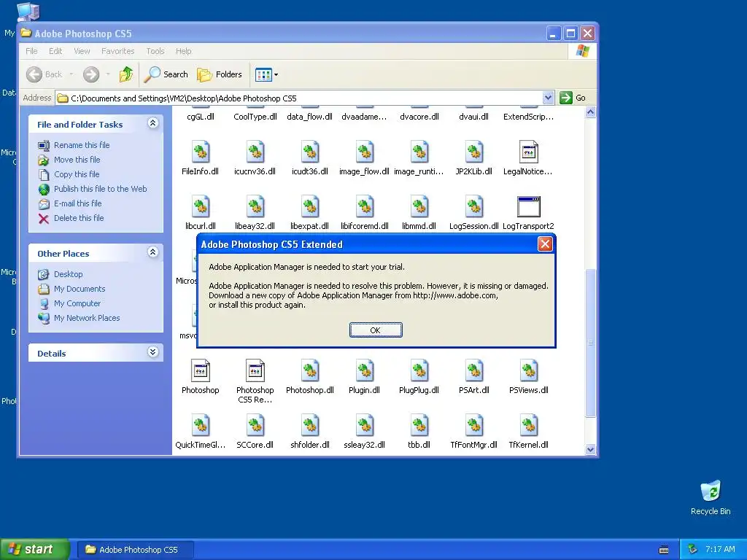The width and height of the screenshot is (747, 560).
Task: Click Rename this file
Action: click(x=82, y=145)
